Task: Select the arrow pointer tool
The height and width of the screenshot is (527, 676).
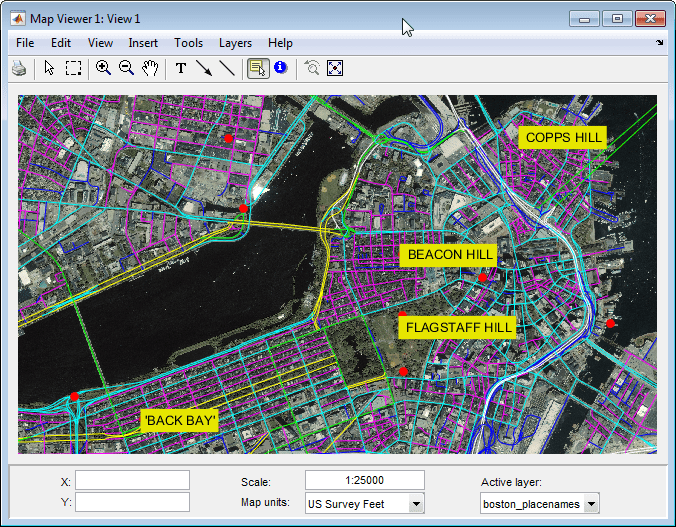Action: pyautogui.click(x=50, y=68)
